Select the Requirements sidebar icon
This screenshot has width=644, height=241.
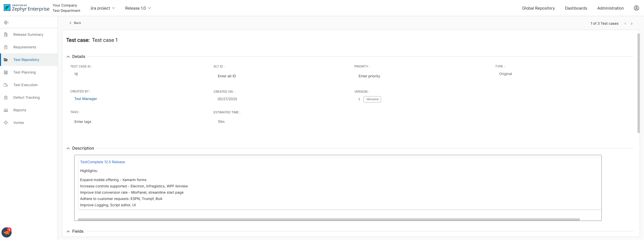(x=6, y=47)
